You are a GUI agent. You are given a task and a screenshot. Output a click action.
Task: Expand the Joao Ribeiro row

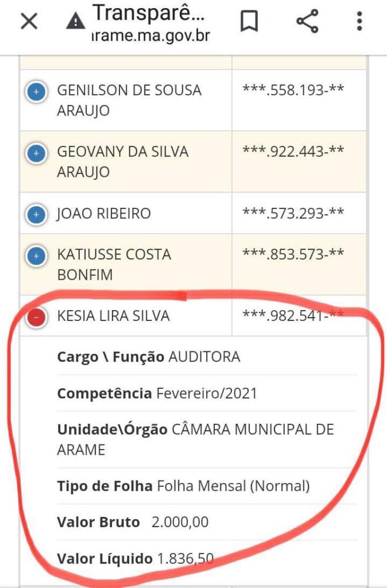(x=36, y=215)
